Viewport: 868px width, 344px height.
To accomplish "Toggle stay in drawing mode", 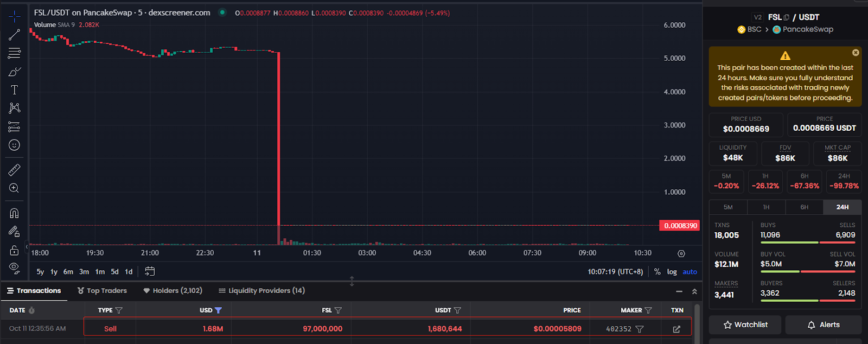I will pyautogui.click(x=14, y=232).
